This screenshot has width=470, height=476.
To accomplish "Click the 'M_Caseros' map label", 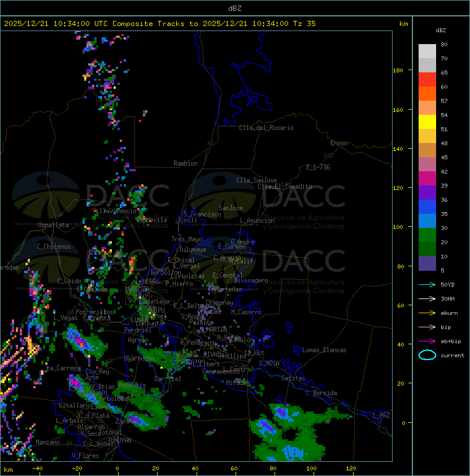I will pyautogui.click(x=246, y=312).
